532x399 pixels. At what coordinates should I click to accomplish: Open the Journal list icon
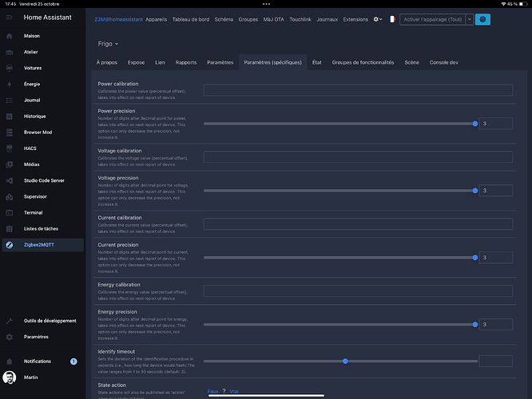click(x=9, y=101)
